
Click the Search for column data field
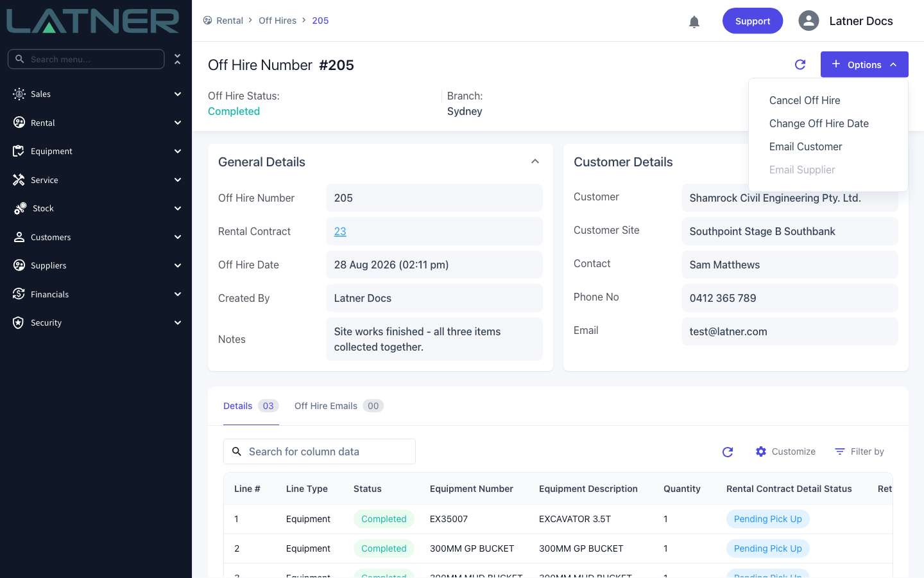pyautogui.click(x=320, y=451)
